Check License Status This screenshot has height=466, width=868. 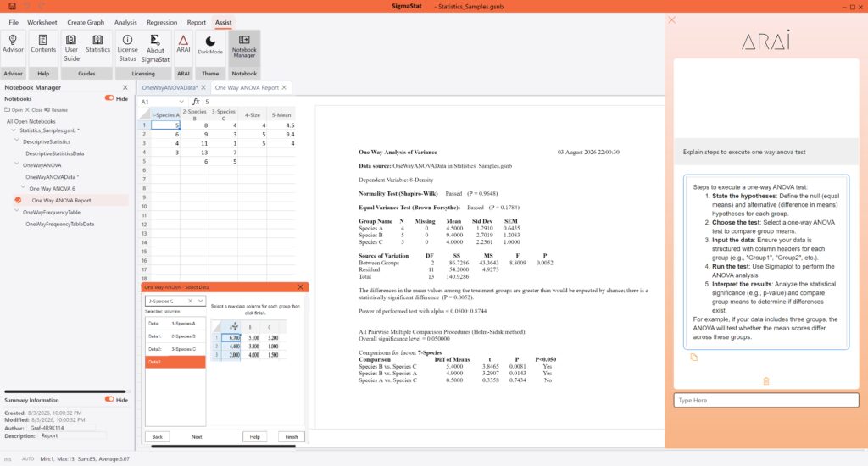127,47
